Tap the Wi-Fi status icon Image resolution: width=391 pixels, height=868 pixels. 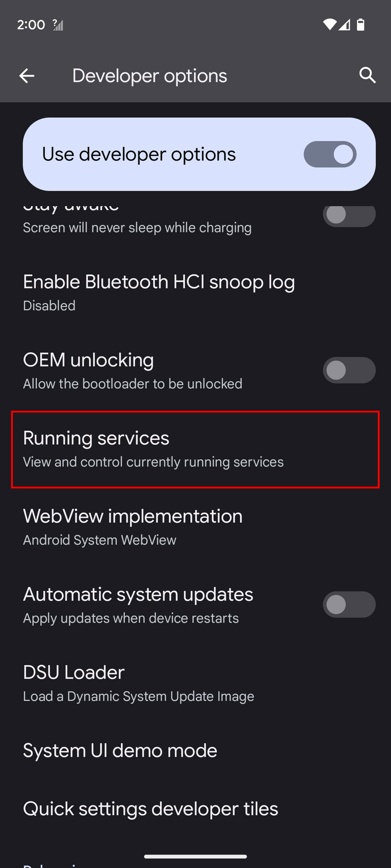(329, 24)
